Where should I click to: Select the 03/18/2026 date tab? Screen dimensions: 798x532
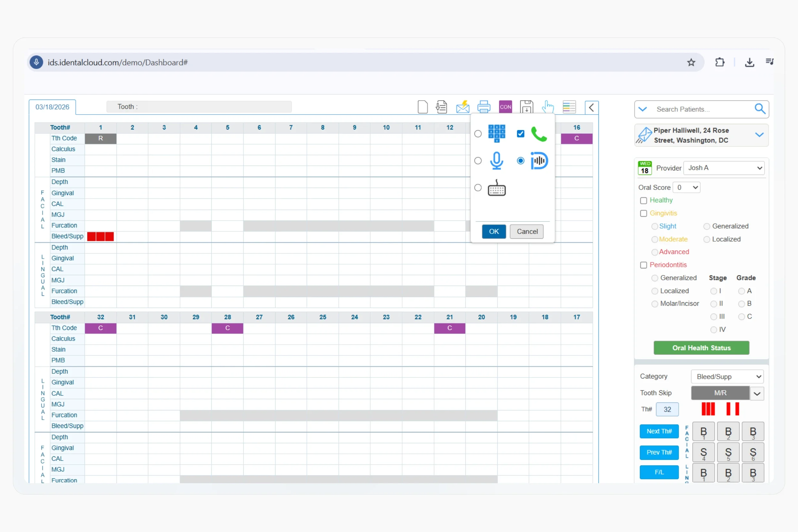click(52, 107)
